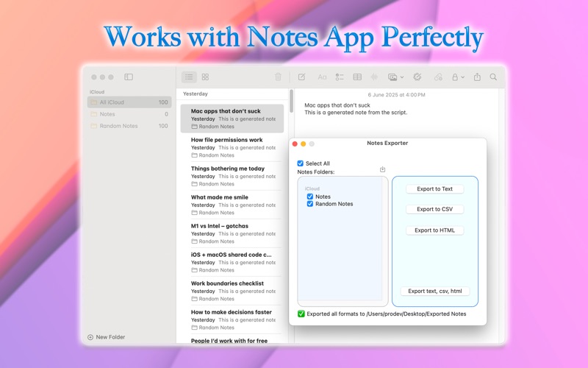This screenshot has height=368, width=588.
Task: Click the note date 6 June 2025
Action: (396, 95)
